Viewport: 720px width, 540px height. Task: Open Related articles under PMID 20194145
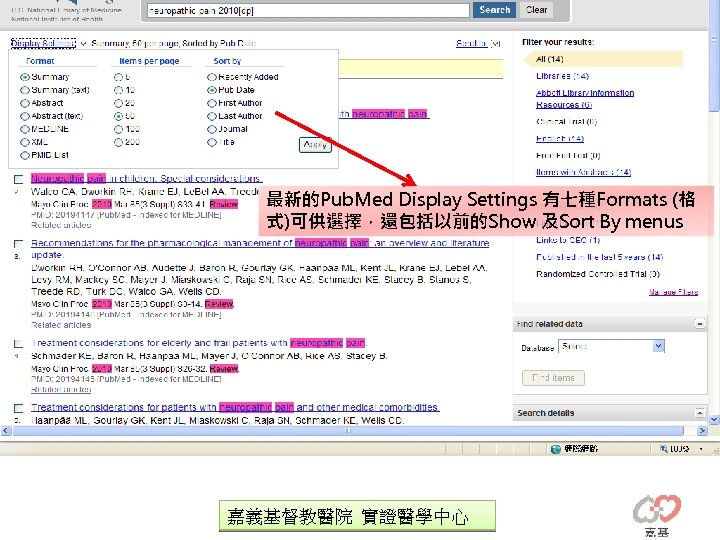[x=61, y=389]
